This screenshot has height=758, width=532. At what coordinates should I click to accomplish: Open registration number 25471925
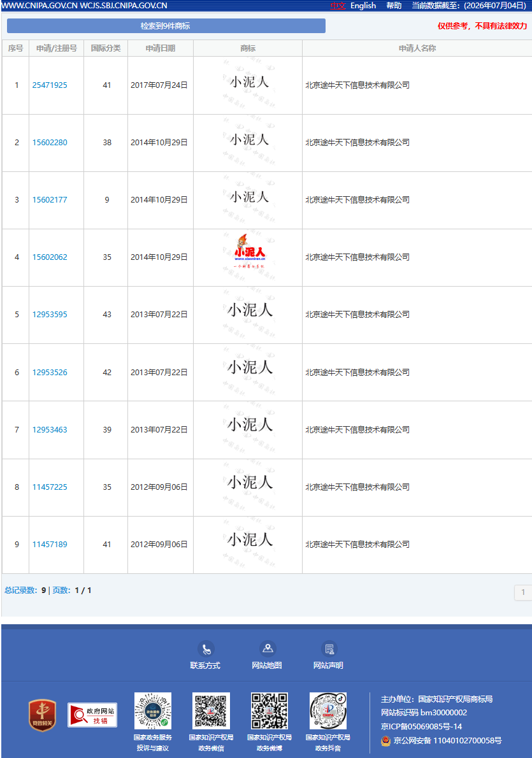coord(50,85)
